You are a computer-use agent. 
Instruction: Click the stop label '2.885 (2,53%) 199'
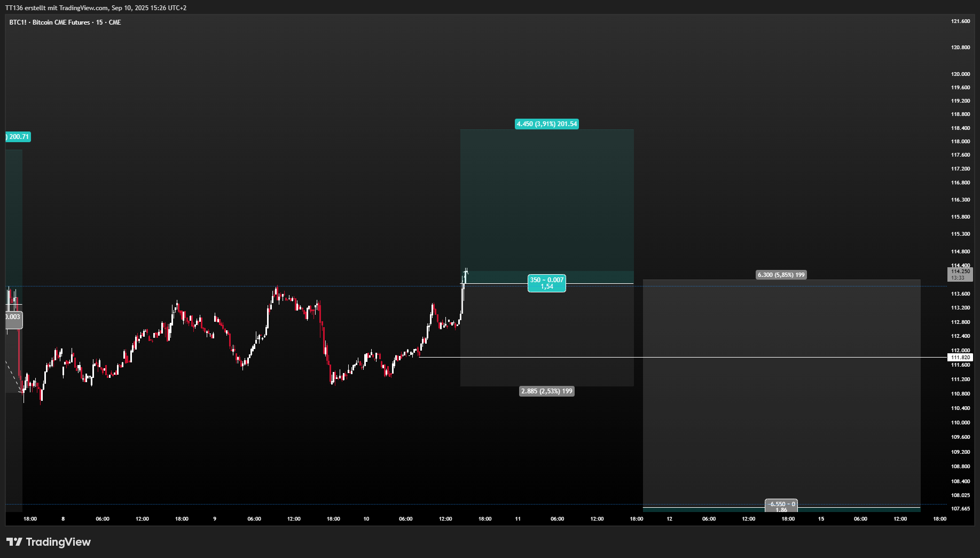(x=547, y=391)
